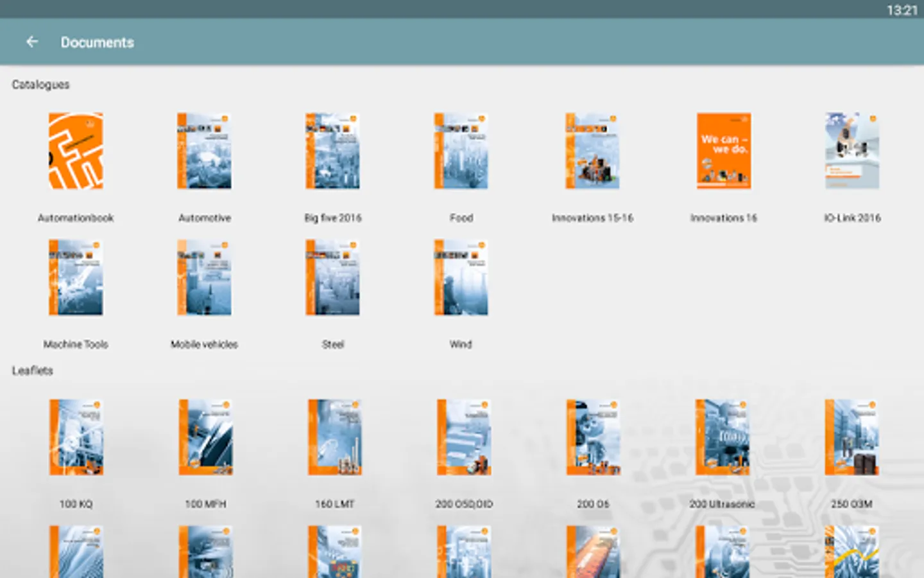This screenshot has height=578, width=924.
Task: Click the 'IO-Link 2016' label
Action: pyautogui.click(x=852, y=218)
